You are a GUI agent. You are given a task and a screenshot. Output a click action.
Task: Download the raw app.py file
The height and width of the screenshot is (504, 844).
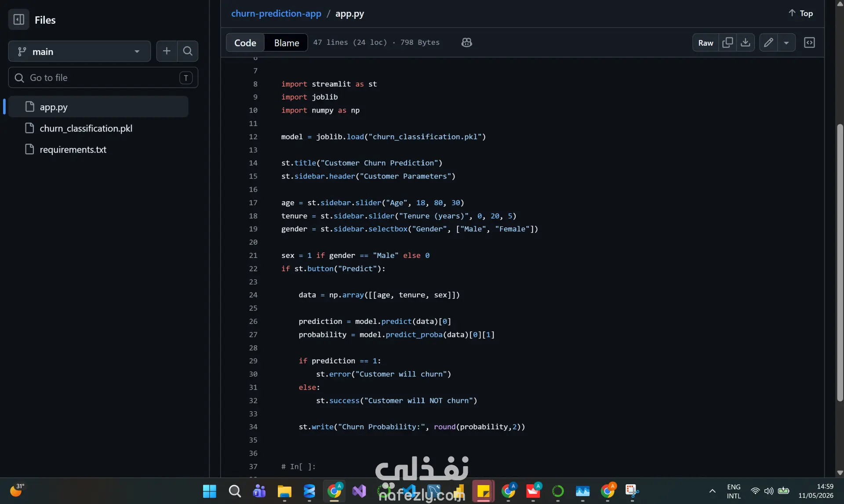pyautogui.click(x=746, y=43)
